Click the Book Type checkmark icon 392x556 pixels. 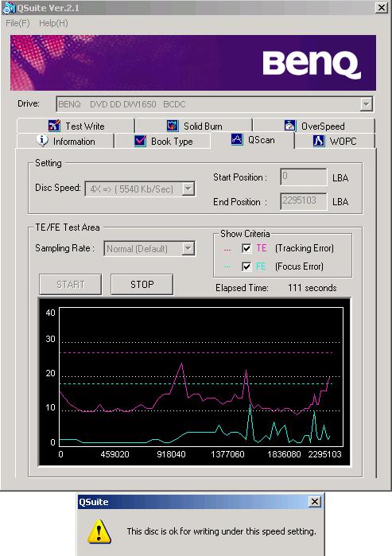[x=140, y=141]
